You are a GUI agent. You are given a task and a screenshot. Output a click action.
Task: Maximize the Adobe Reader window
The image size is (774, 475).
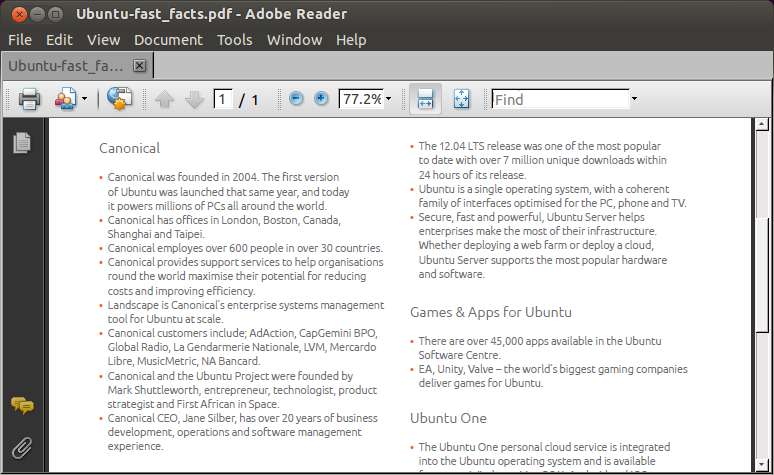click(x=56, y=14)
